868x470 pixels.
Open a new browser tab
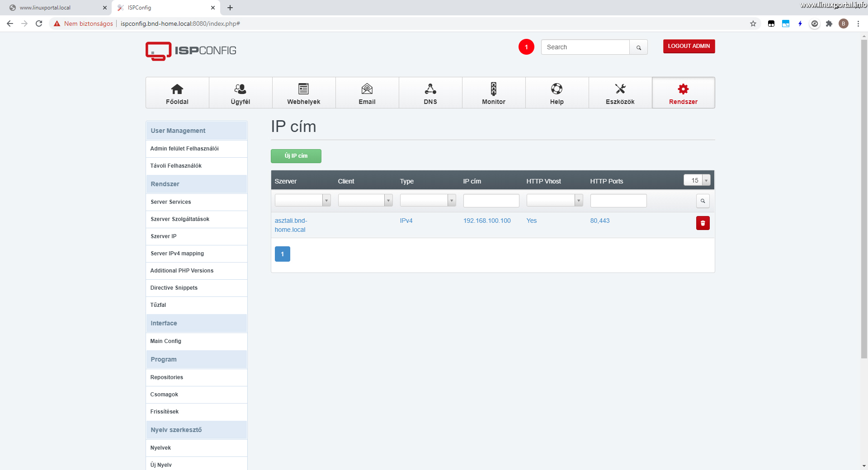230,8
